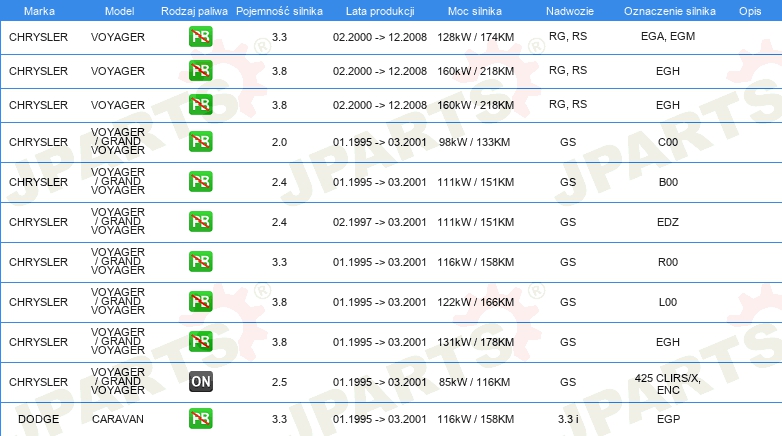The image size is (782, 436).
Task: Click the Marka column header
Action: click(x=39, y=11)
